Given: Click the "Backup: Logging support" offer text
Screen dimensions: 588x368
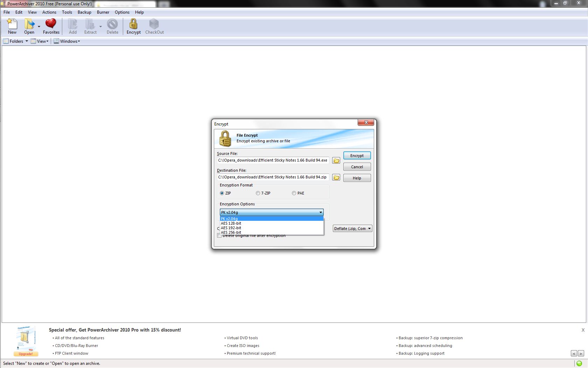Looking at the screenshot, I should [x=421, y=353].
